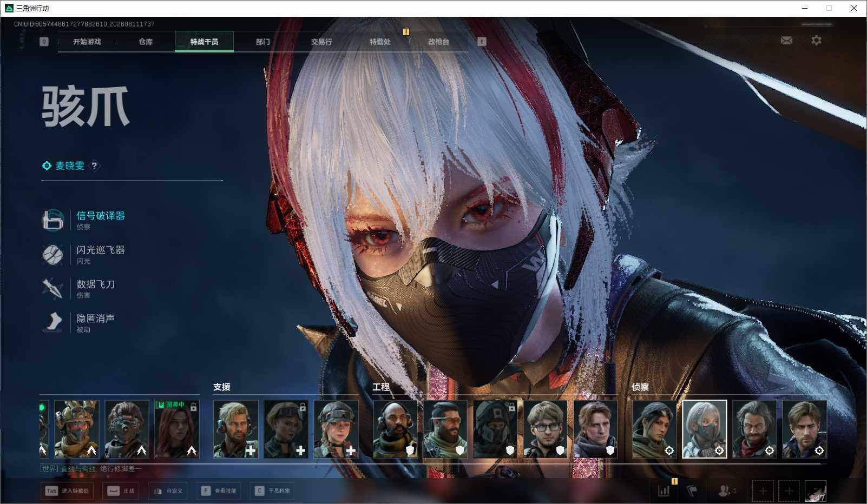Click the 麦晓雯 operator name
Viewport: 867px width, 504px height.
(x=70, y=166)
